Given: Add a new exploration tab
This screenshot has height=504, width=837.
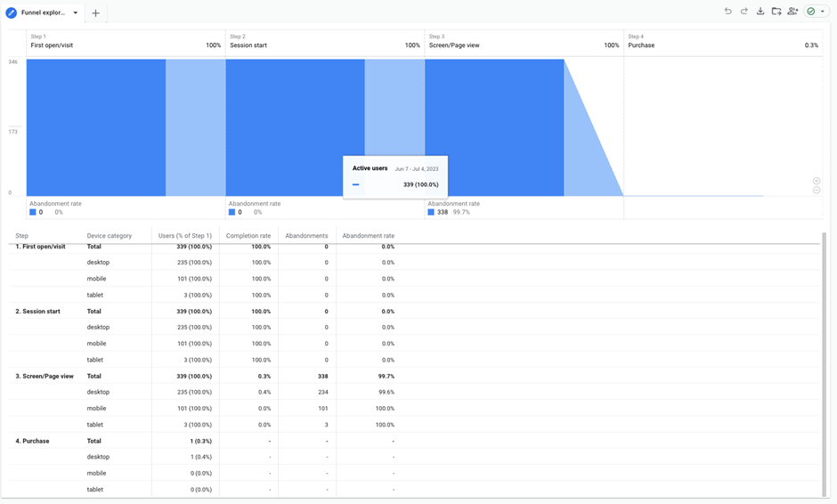Looking at the screenshot, I should [95, 12].
